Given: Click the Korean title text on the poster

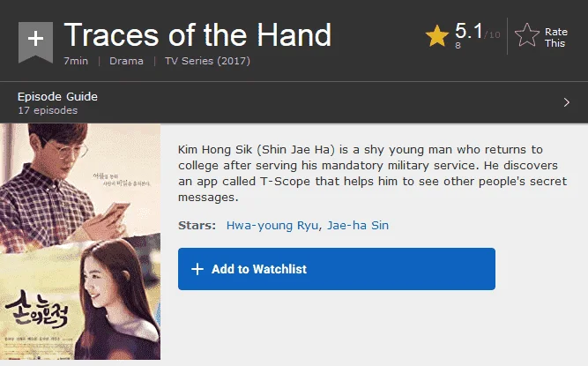Looking at the screenshot, I should [37, 309].
